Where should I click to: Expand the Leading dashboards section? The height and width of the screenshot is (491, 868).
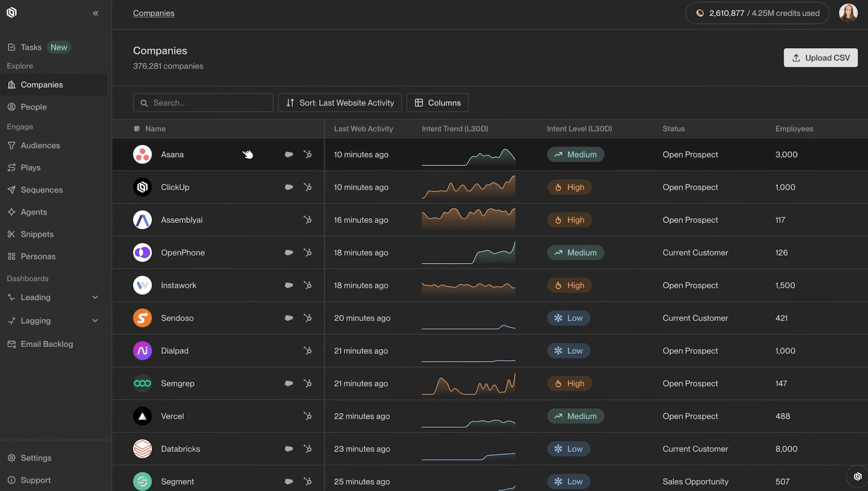(95, 298)
